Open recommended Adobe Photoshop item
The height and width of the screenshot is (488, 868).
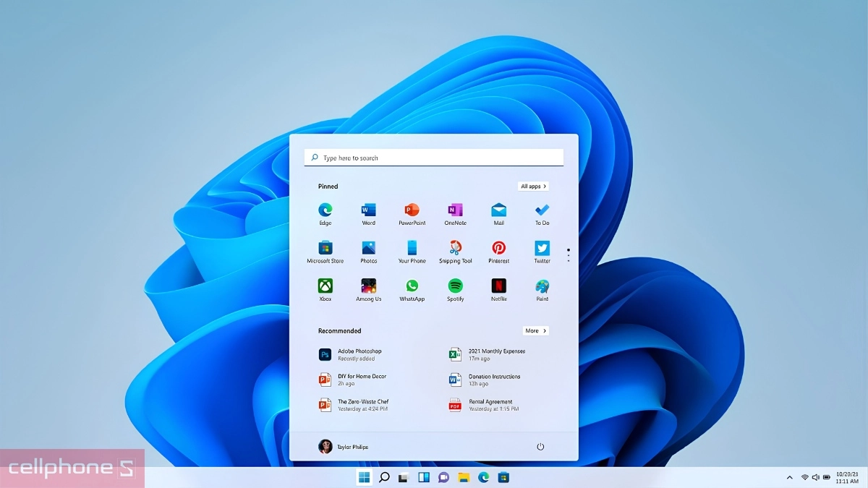coord(352,354)
